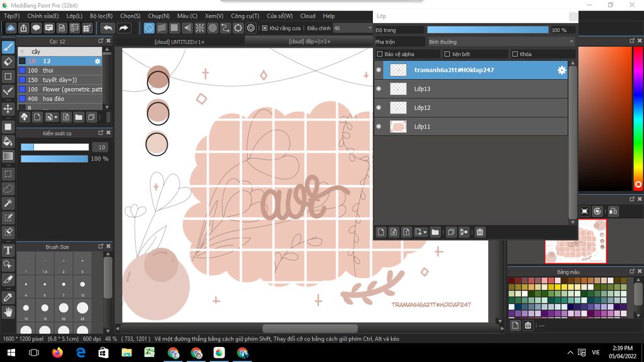Enable concentric circle snap
Image resolution: width=644 pixels, height=362 pixels.
[x=213, y=28]
